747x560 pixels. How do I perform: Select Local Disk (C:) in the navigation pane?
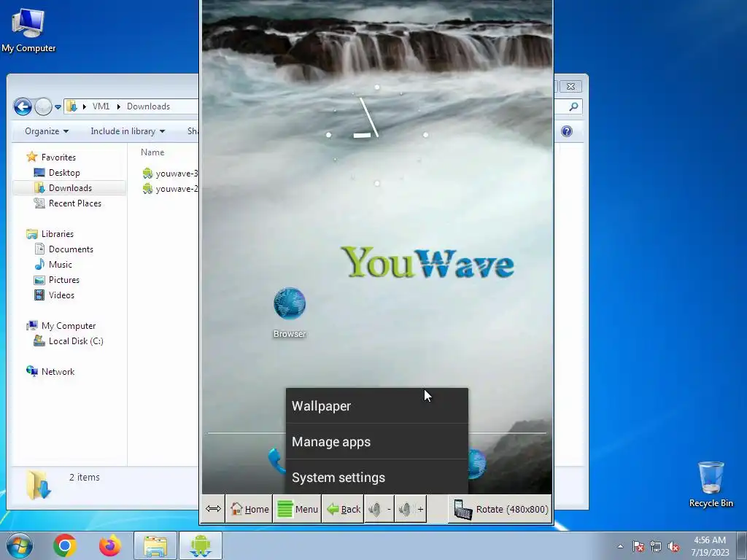pyautogui.click(x=76, y=341)
